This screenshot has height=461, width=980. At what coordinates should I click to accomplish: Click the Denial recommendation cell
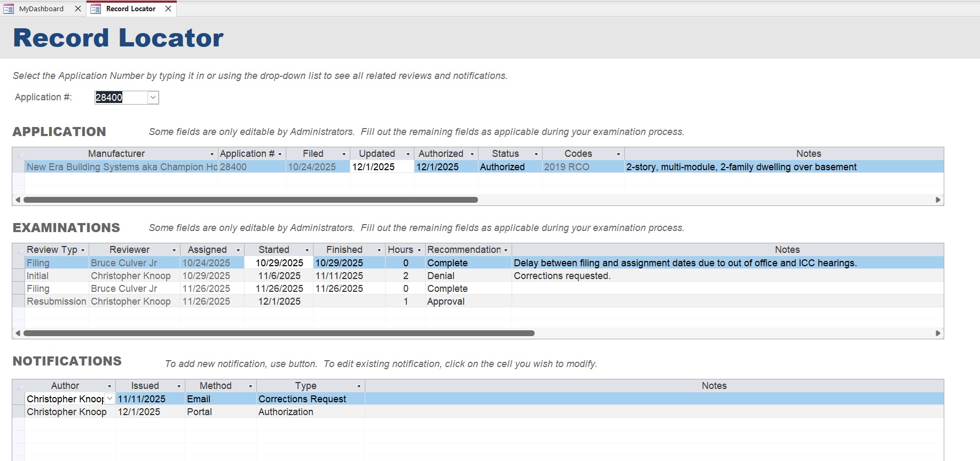pos(468,276)
